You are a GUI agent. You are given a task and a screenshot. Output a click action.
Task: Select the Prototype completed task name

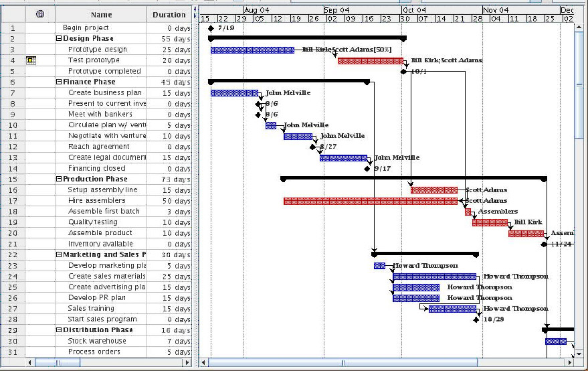(x=104, y=71)
